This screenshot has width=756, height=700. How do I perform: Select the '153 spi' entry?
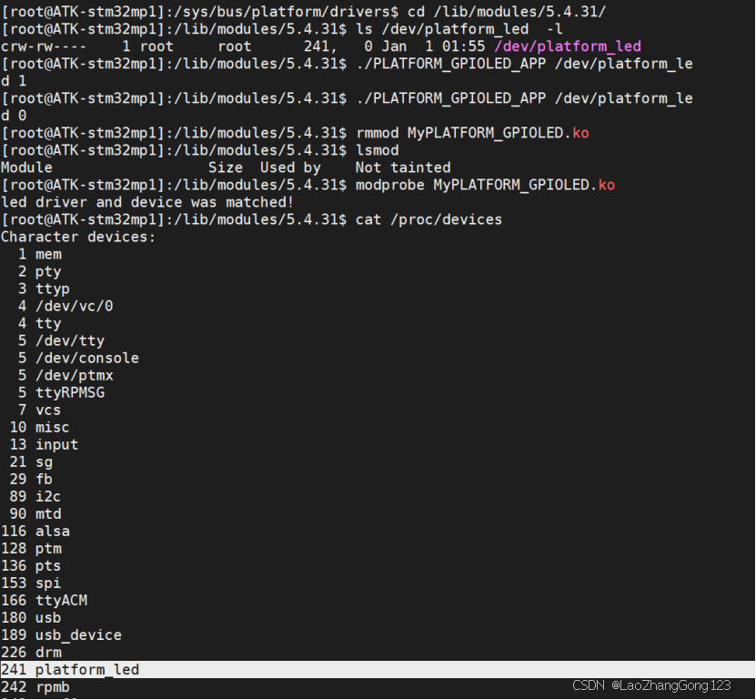point(31,583)
